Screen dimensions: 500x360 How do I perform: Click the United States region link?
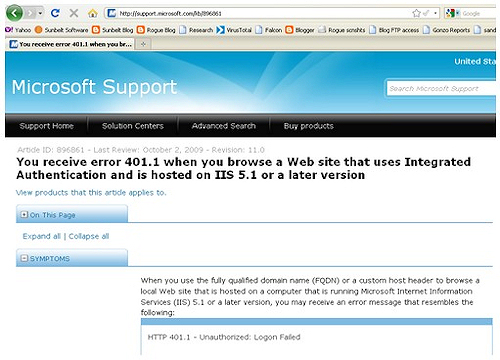[x=475, y=62]
